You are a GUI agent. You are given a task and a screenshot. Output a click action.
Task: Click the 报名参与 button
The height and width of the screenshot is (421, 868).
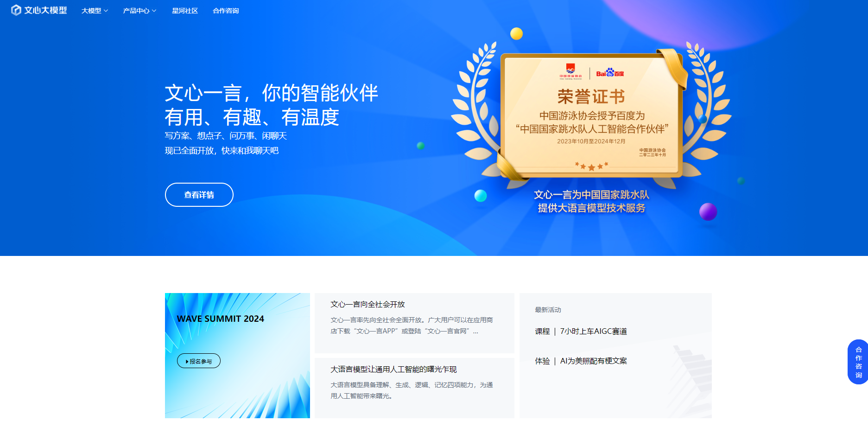(199, 361)
